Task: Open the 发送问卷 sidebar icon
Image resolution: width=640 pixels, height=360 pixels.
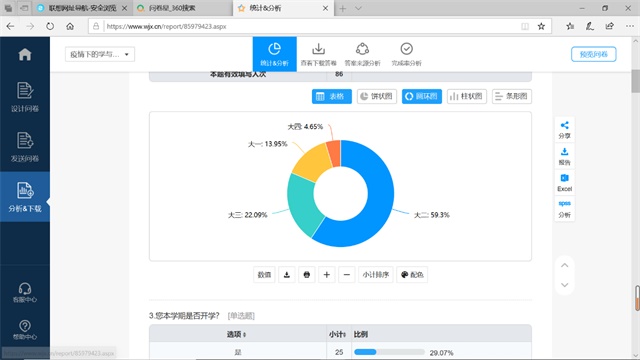Action: pos(25,140)
